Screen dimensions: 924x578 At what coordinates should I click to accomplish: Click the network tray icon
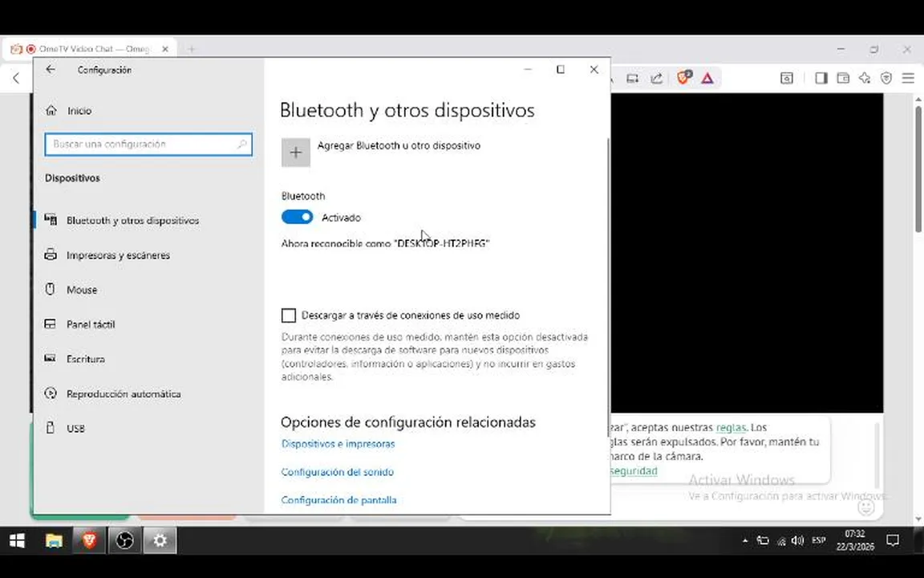click(x=781, y=541)
